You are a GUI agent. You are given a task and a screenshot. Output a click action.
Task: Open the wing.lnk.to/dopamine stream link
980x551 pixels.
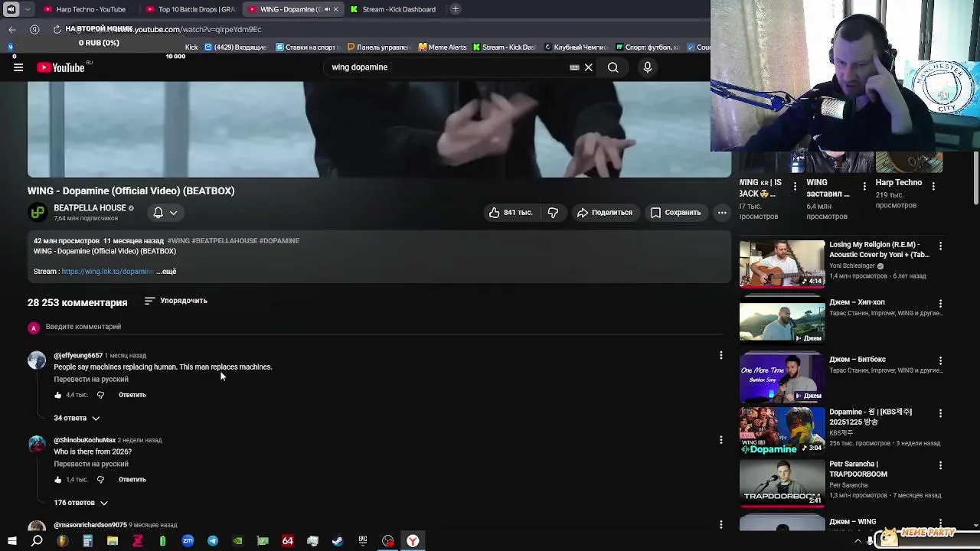[x=107, y=272]
